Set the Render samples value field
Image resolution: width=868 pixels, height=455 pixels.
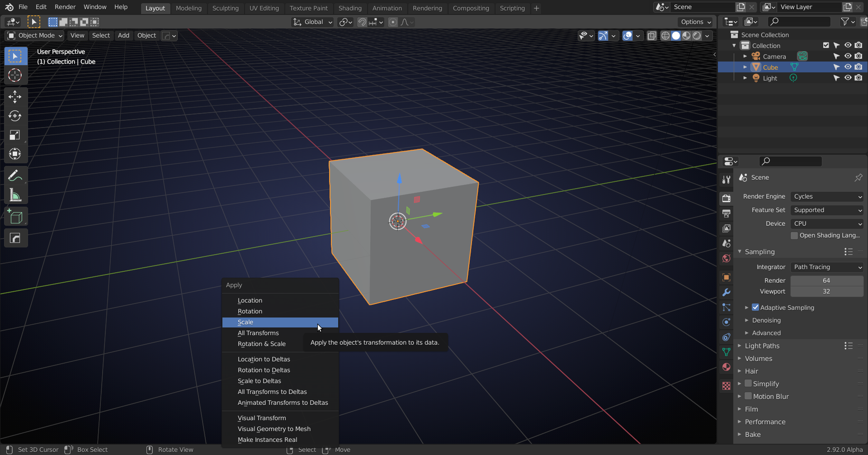pos(827,280)
